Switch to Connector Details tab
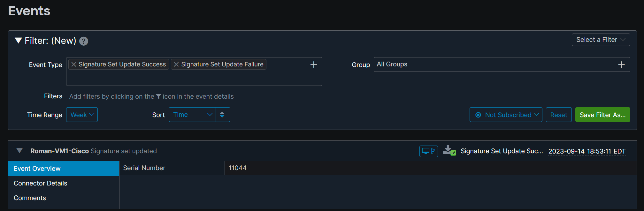The width and height of the screenshot is (644, 211). click(41, 183)
